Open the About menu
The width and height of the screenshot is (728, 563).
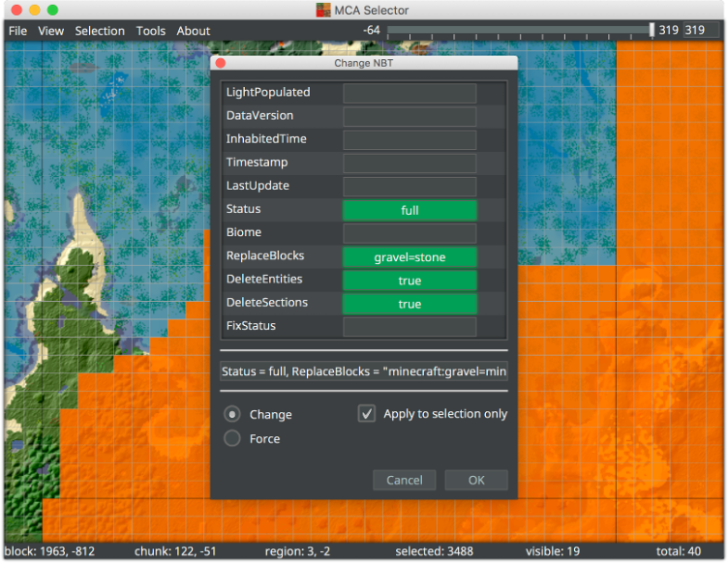pos(193,31)
